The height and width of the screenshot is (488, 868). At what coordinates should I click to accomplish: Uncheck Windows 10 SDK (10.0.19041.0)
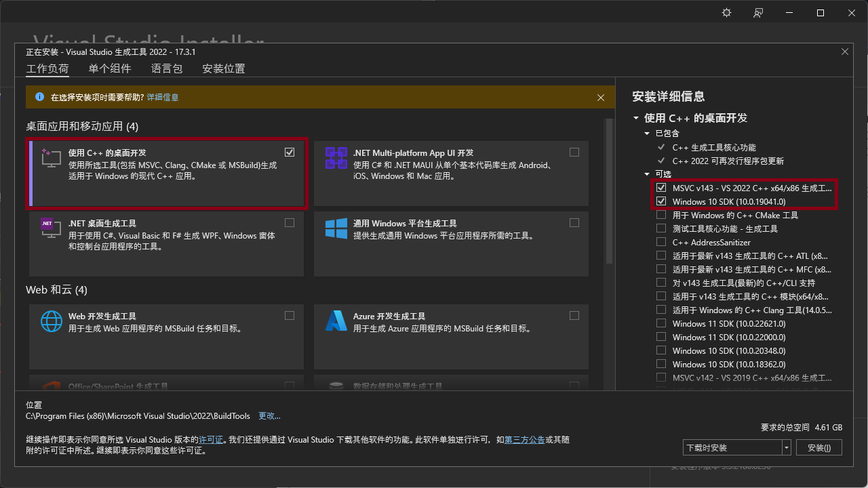661,201
